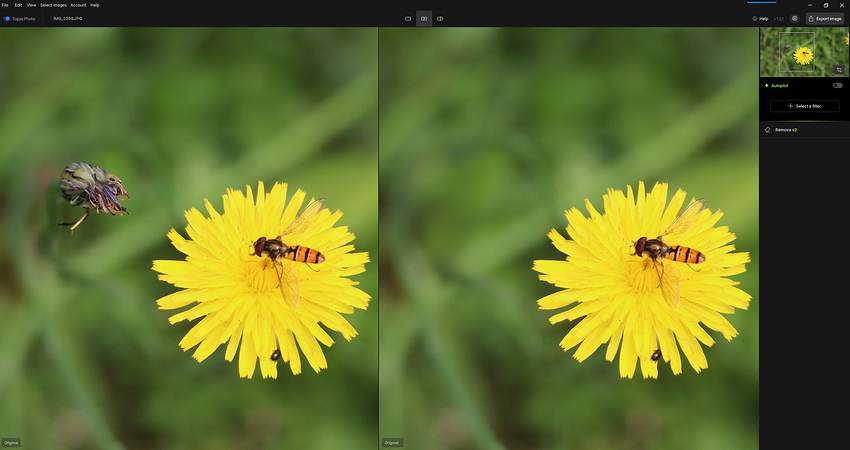Screen dimensions: 850x450
Task: Restore down the application window
Action: point(826,5)
